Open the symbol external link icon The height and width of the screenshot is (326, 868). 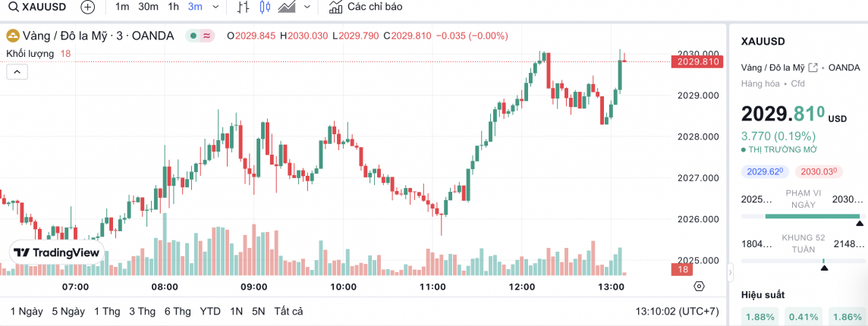[x=813, y=67]
